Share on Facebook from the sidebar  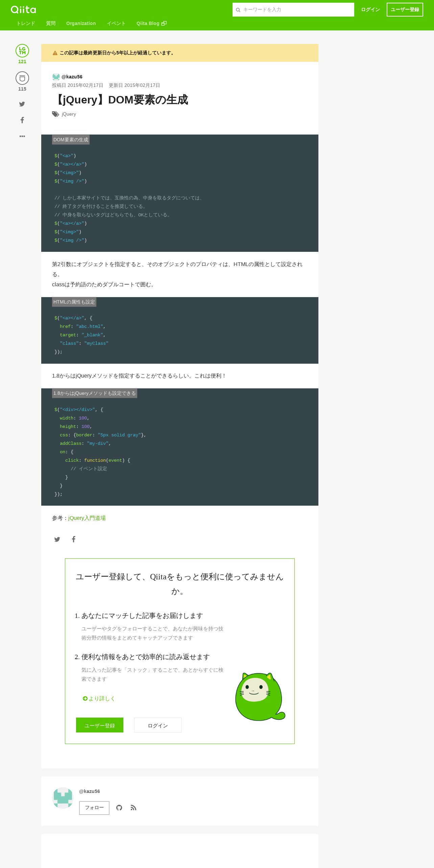22,120
